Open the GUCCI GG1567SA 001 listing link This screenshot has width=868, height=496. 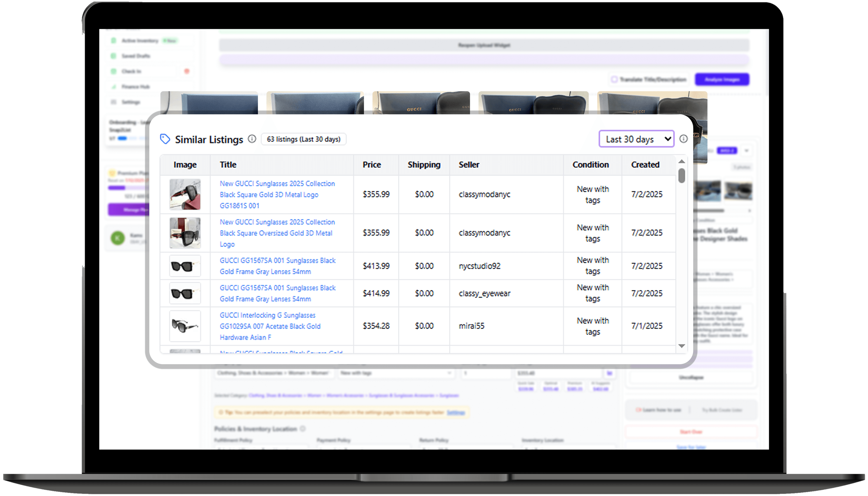277,266
